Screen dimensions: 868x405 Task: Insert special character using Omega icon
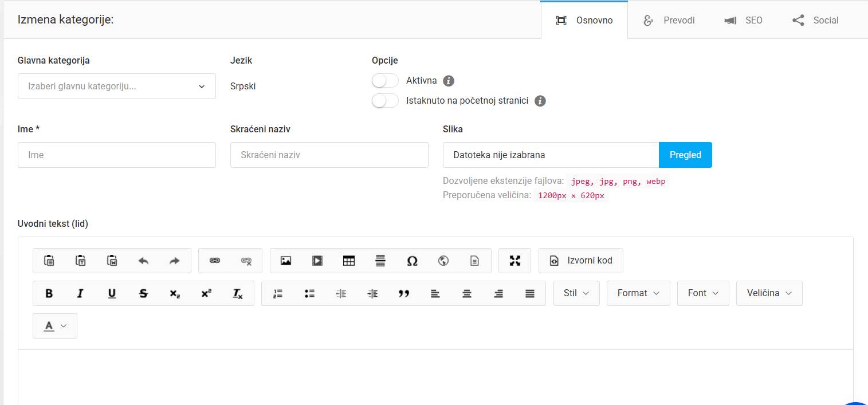tap(412, 261)
